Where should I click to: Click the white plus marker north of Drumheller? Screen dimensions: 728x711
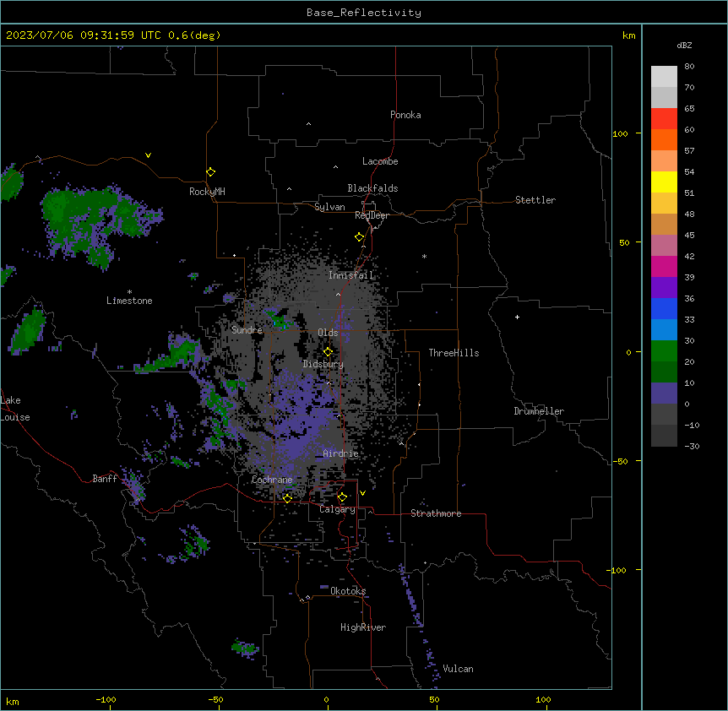click(x=517, y=317)
